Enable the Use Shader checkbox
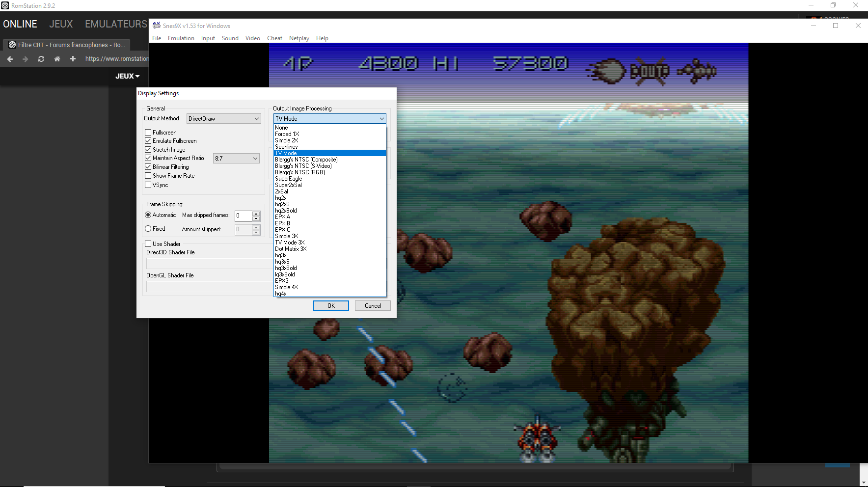 [148, 244]
